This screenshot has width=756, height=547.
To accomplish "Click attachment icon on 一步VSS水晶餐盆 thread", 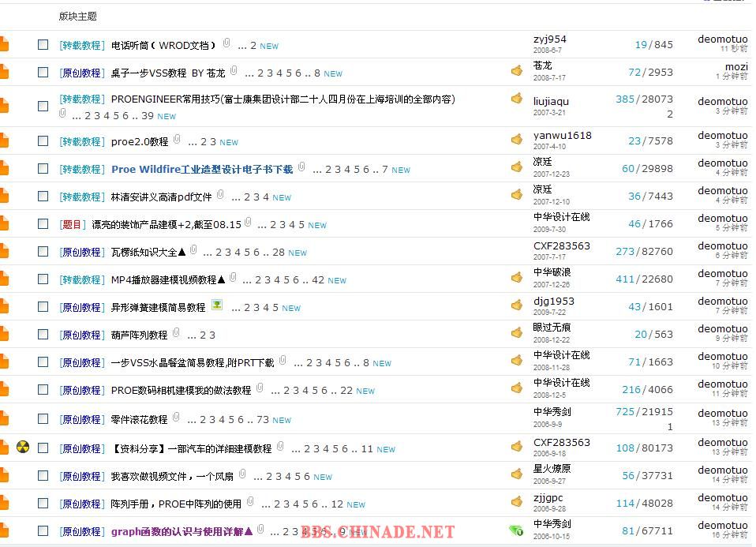I will pyautogui.click(x=283, y=360).
